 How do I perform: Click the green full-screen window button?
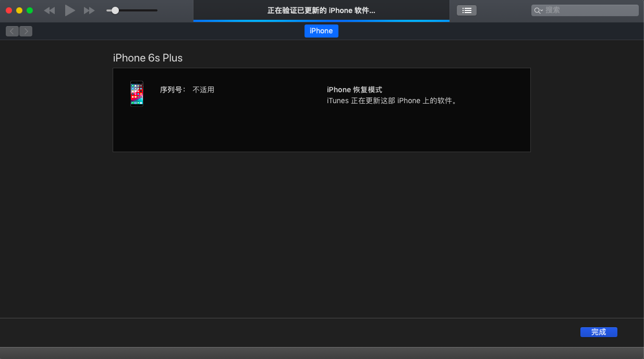click(x=30, y=10)
